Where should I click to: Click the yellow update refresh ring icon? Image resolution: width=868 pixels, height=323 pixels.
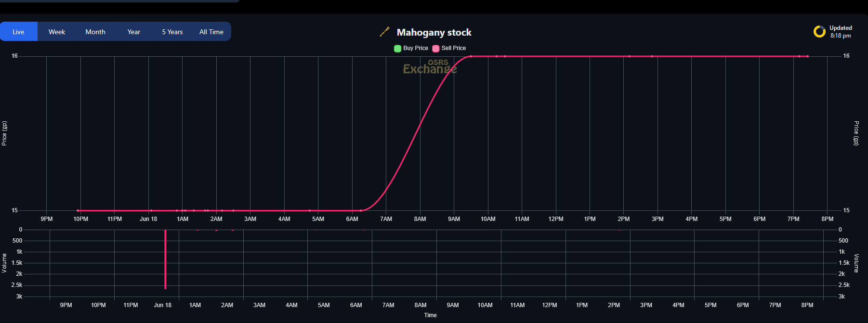click(819, 32)
